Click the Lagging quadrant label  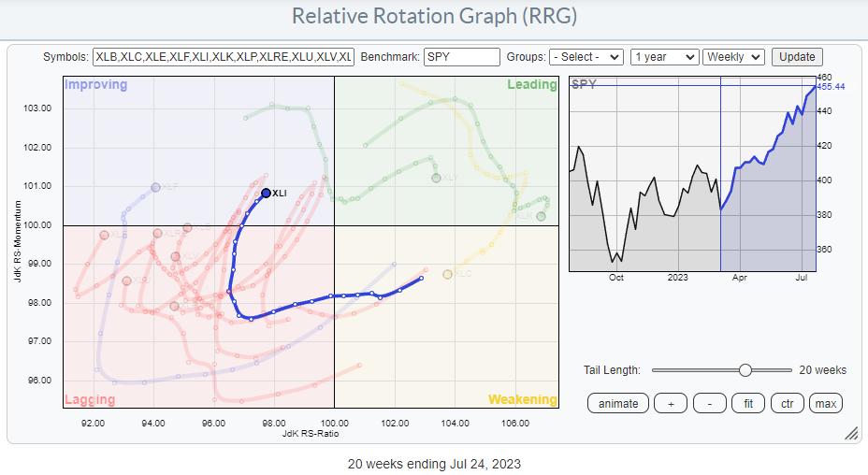pyautogui.click(x=90, y=399)
